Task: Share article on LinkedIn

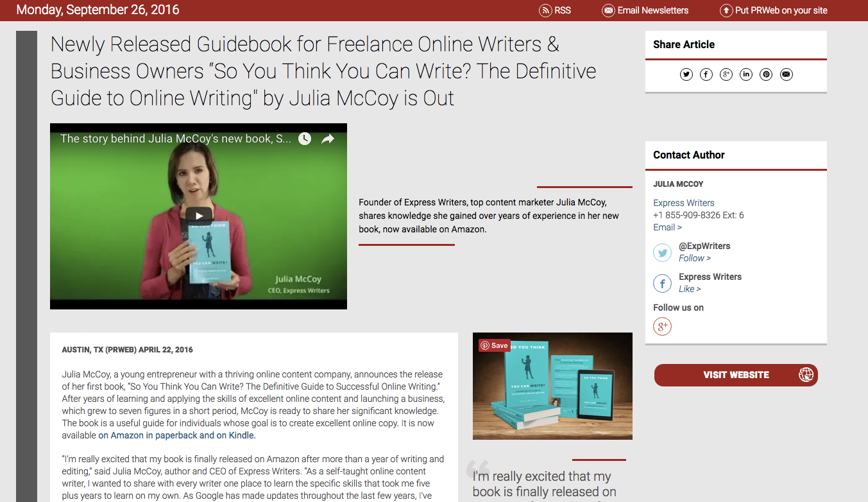Action: (746, 74)
